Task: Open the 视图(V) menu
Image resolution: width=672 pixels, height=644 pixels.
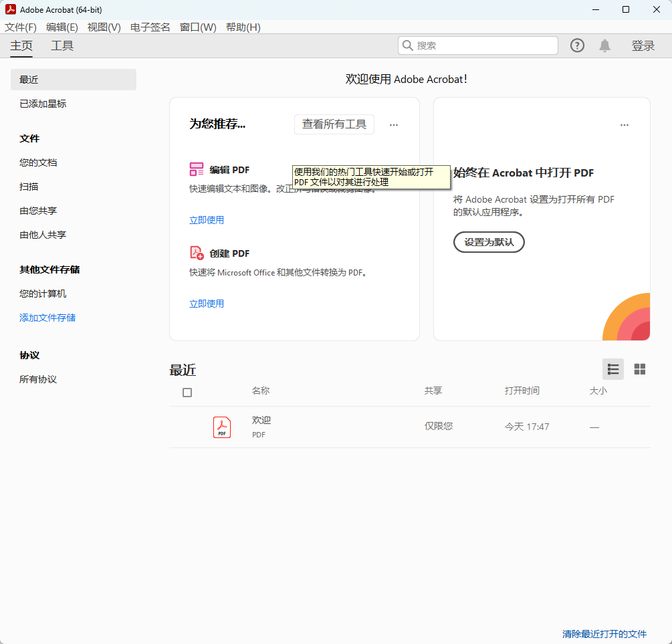Action: coord(104,27)
